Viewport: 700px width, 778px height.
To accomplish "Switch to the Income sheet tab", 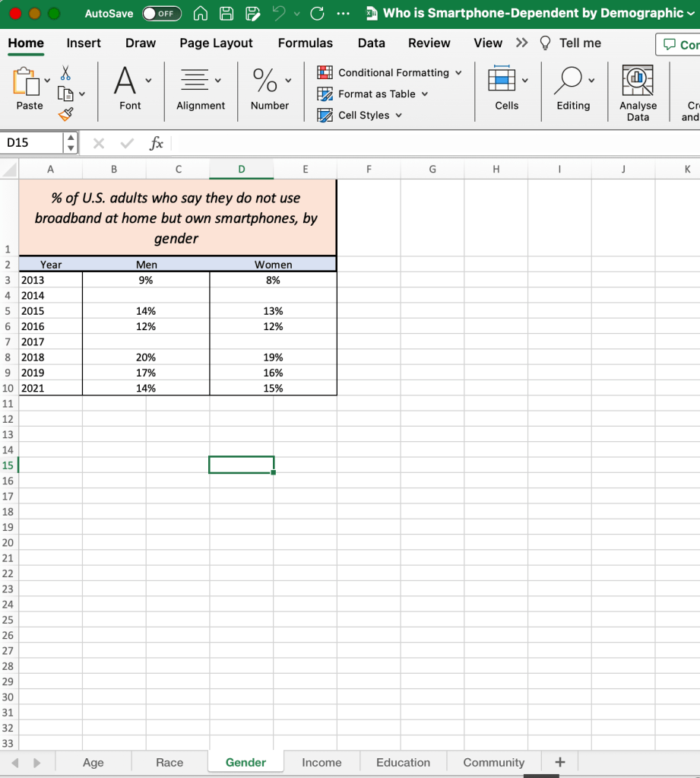I will tap(321, 762).
